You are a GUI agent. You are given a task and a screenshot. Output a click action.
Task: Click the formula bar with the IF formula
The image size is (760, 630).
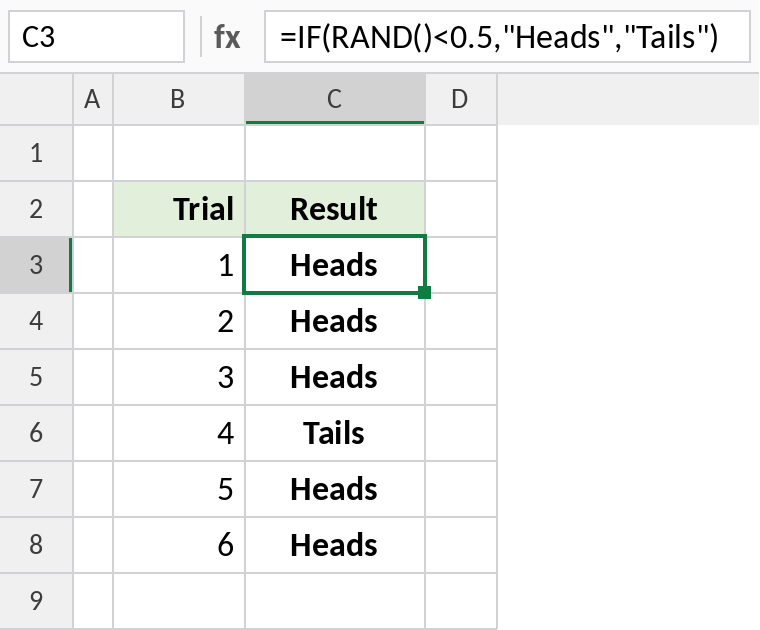[x=507, y=37]
